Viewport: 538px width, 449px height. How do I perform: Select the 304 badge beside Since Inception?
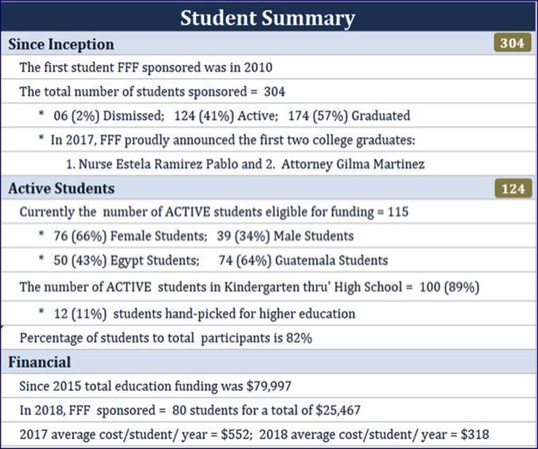click(512, 43)
